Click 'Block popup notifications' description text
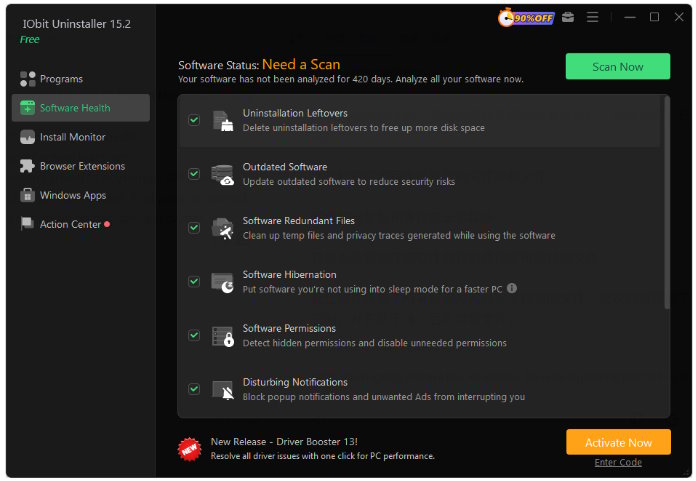 [x=384, y=397]
